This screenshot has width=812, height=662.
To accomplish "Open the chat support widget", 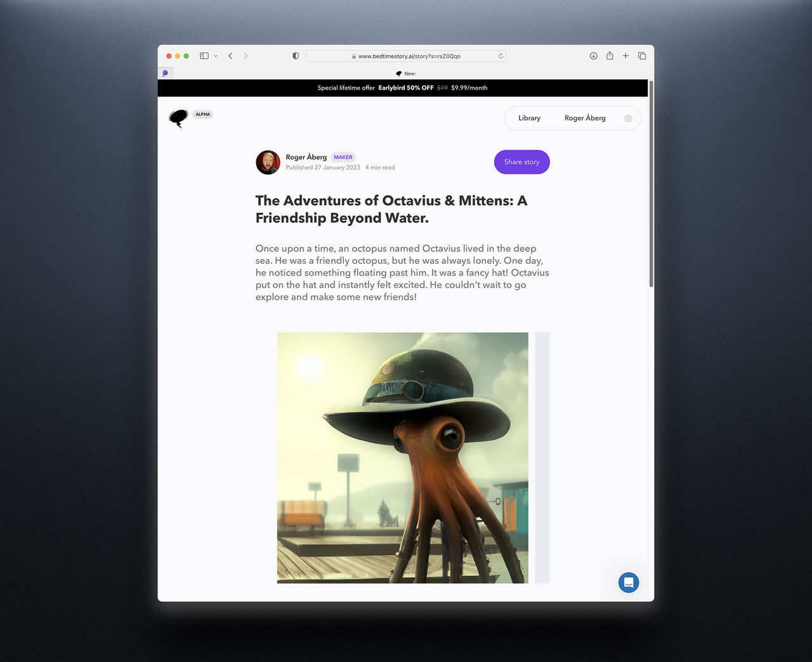I will [628, 582].
